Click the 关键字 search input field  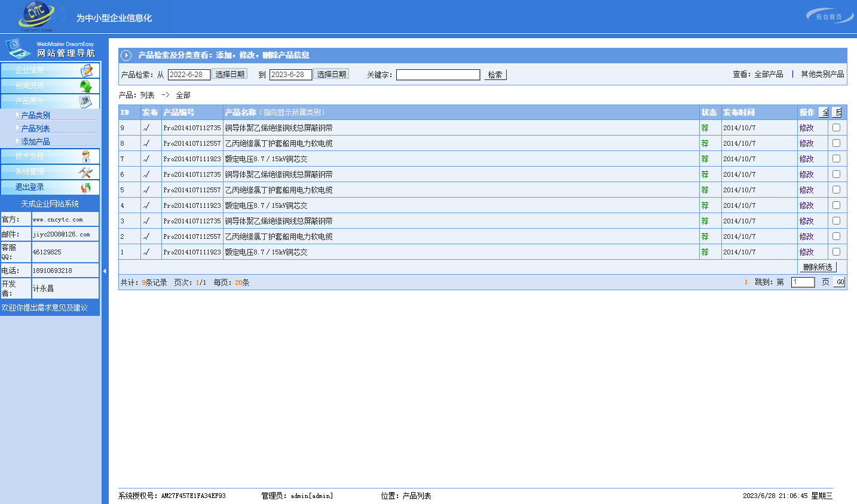(437, 75)
